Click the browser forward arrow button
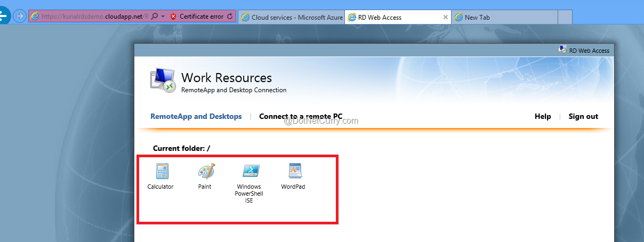 click(19, 17)
